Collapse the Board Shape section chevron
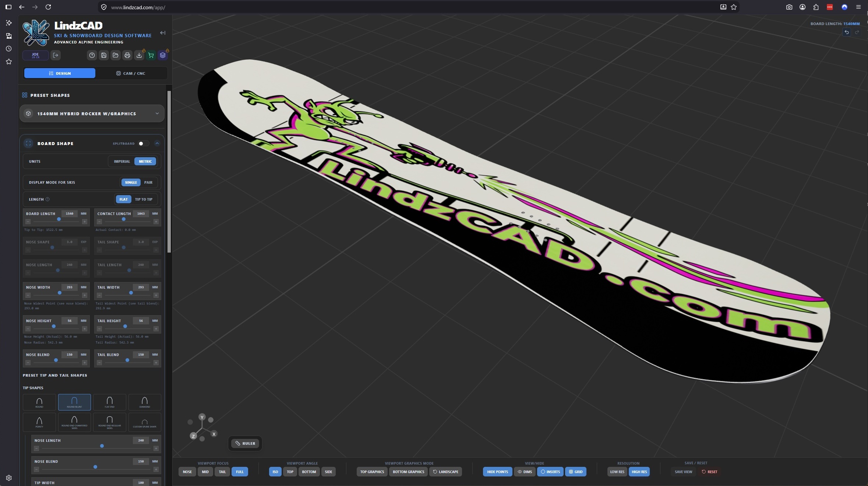Image resolution: width=868 pixels, height=486 pixels. coord(157,144)
